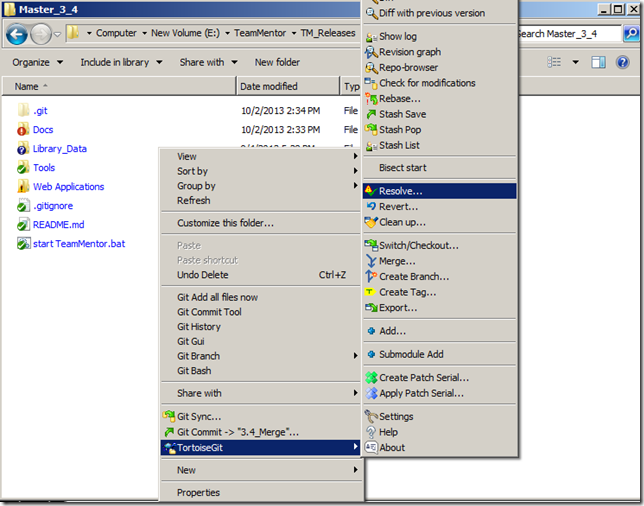Click the Stash Pop icon
Screen dimensions: 644x506
point(371,130)
